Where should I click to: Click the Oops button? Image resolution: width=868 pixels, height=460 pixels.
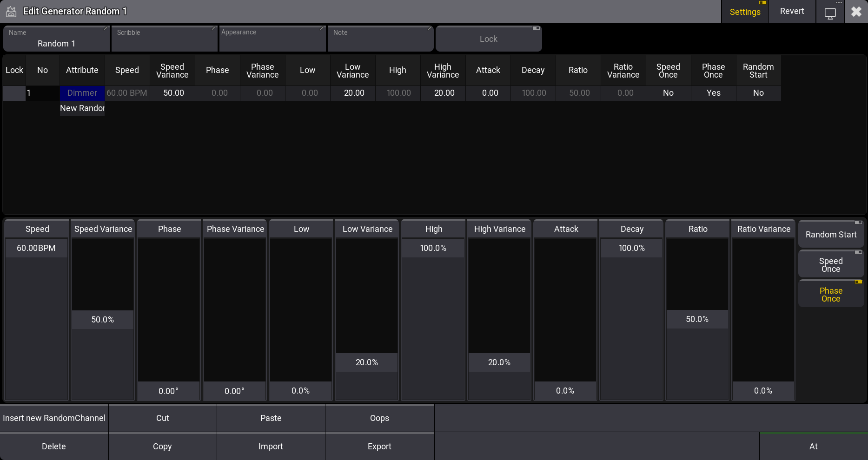click(x=379, y=418)
